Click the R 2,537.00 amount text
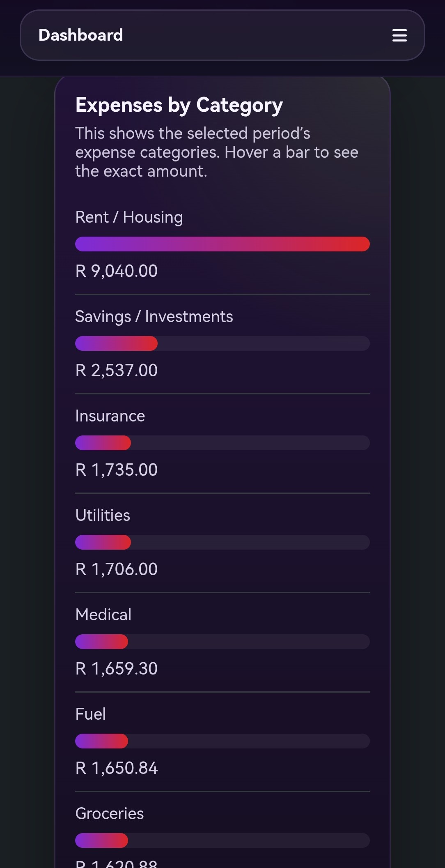The image size is (445, 868). point(116,371)
